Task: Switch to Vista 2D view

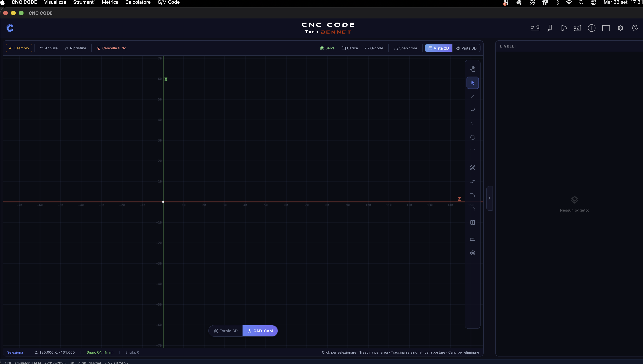Action: (438, 48)
